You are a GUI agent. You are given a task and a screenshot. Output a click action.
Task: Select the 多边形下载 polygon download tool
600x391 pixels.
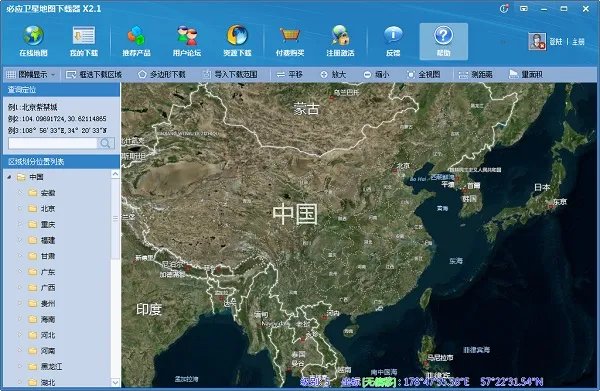pos(161,75)
